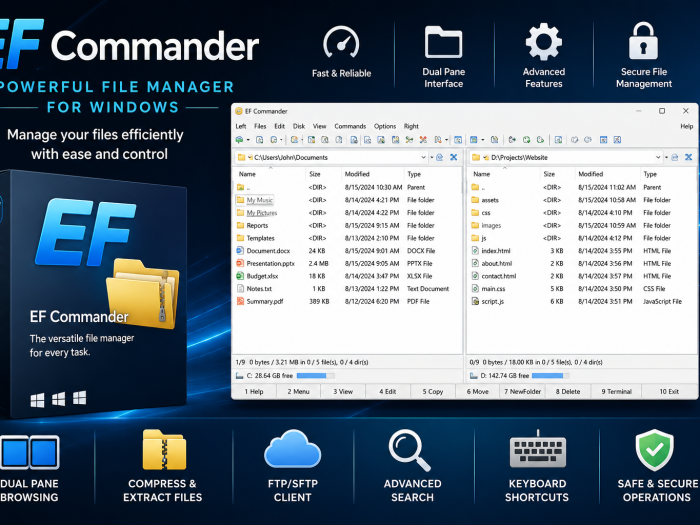This screenshot has width=700, height=525.
Task: Open the small arrow left of the Website refresh icon
Action: [x=667, y=157]
